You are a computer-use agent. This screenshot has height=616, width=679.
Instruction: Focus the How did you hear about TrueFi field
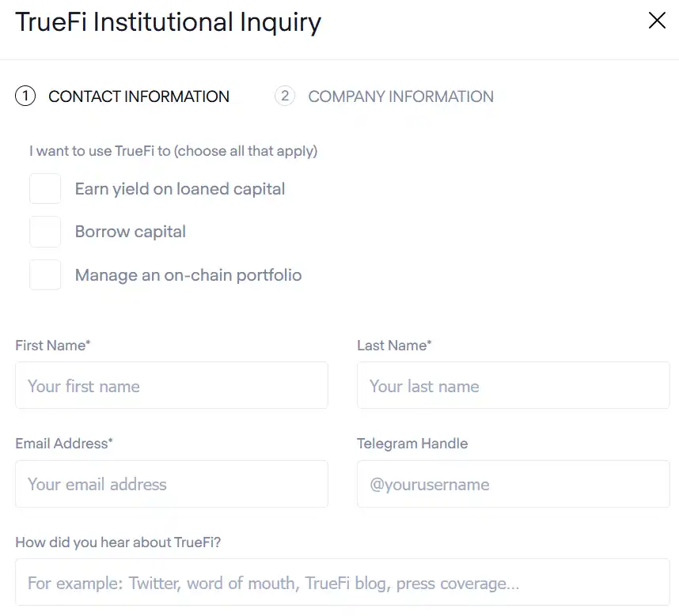343,582
